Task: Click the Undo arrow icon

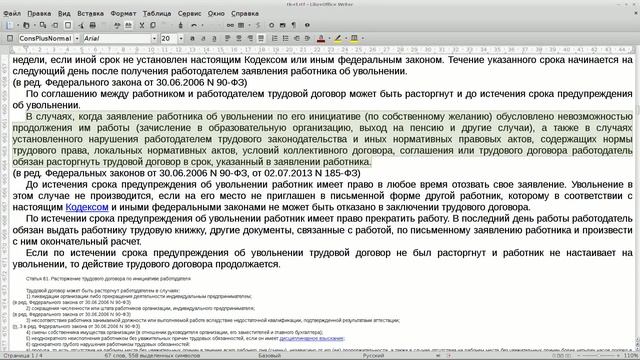Action: [194, 25]
